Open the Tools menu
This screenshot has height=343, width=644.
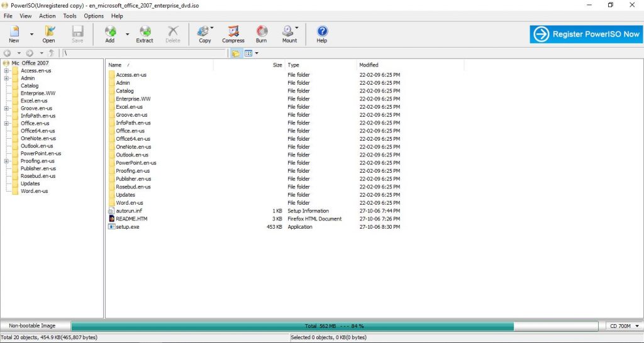(70, 16)
